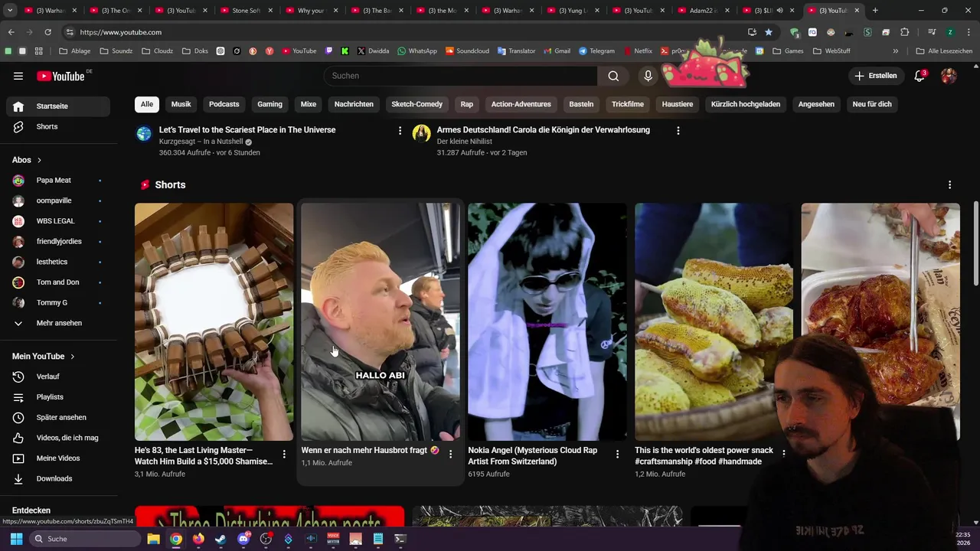The image size is (980, 551).
Task: Open the browser extensions puzzle icon
Action: click(904, 32)
